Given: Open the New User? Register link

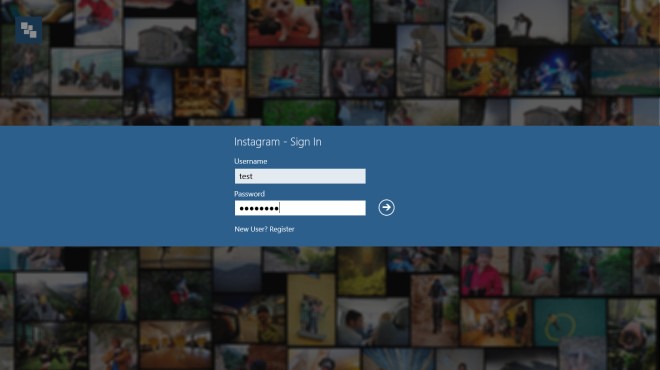Looking at the screenshot, I should (264, 229).
